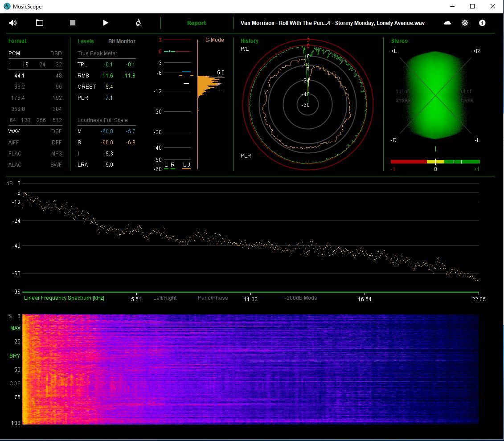Toggle Left/Right spectrum mode
This screenshot has height=441, width=504.
(x=165, y=298)
